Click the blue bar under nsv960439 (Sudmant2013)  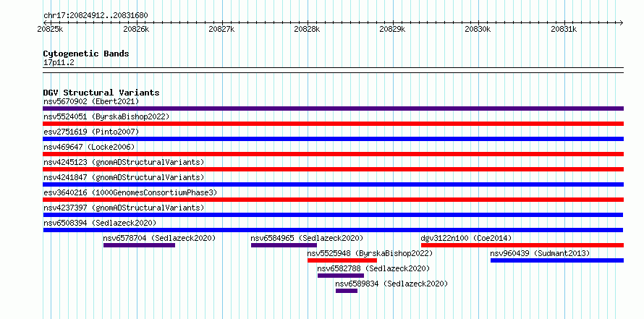[557, 260]
